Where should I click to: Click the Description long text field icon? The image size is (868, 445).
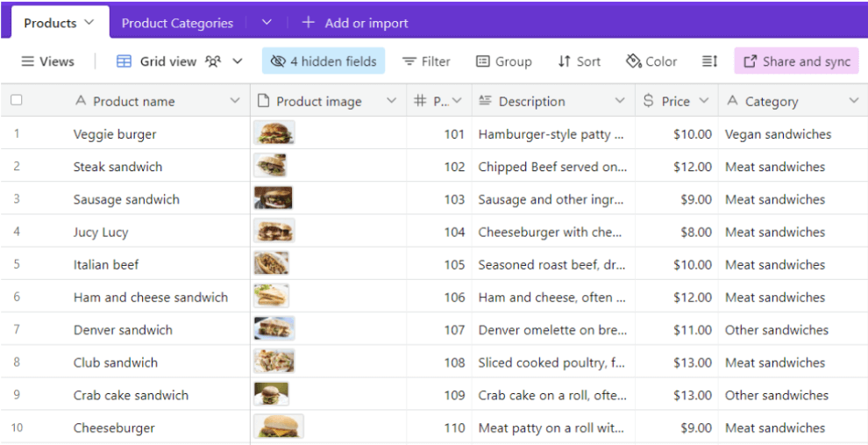click(485, 101)
